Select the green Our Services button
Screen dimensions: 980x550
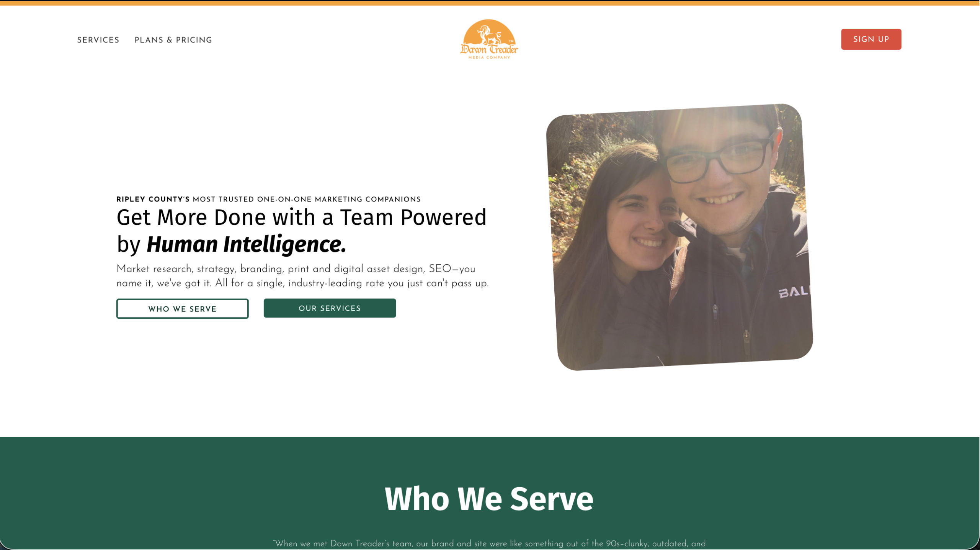tap(330, 308)
